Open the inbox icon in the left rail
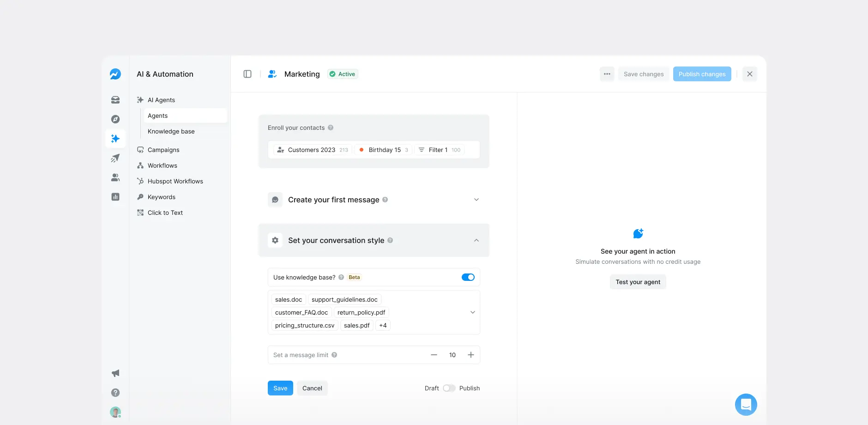 click(115, 100)
